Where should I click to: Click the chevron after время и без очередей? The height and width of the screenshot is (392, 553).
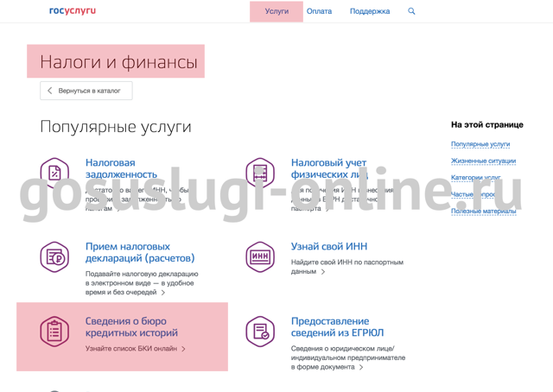click(163, 293)
